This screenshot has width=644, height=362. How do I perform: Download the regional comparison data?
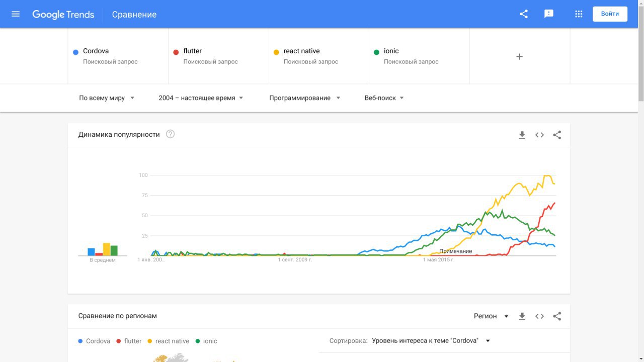coord(522,316)
